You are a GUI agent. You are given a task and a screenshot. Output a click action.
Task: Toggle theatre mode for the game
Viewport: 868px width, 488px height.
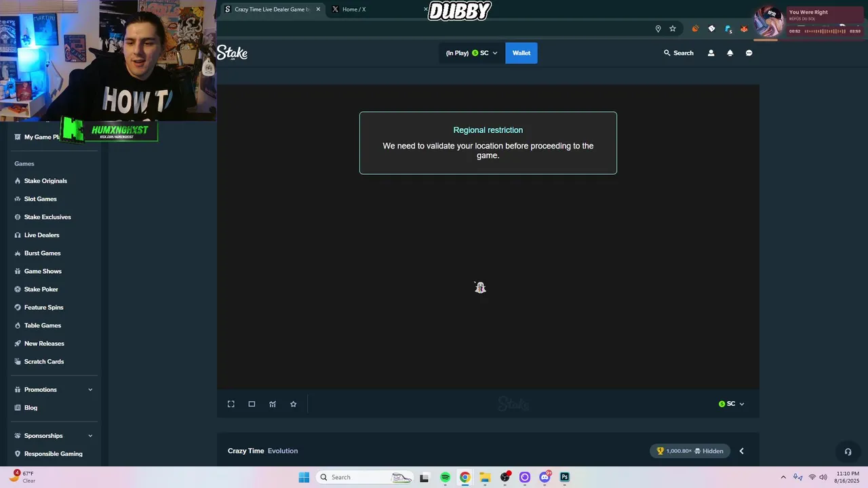(x=252, y=404)
